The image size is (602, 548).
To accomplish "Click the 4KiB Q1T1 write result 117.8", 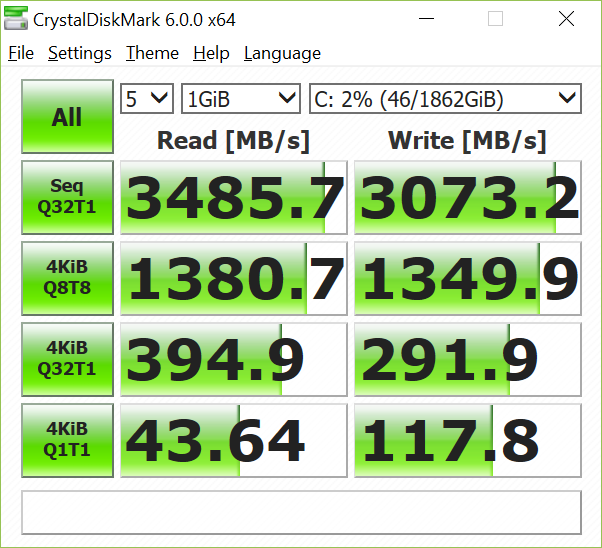I will coord(468,440).
